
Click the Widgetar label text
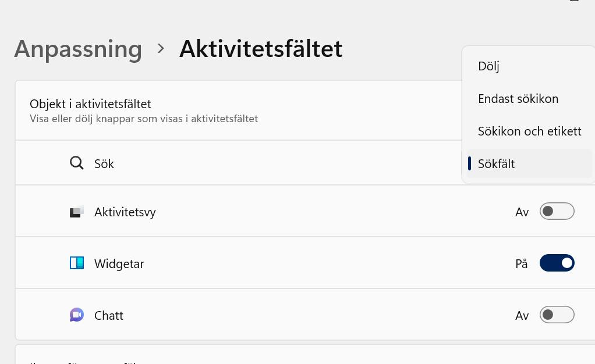click(x=119, y=264)
